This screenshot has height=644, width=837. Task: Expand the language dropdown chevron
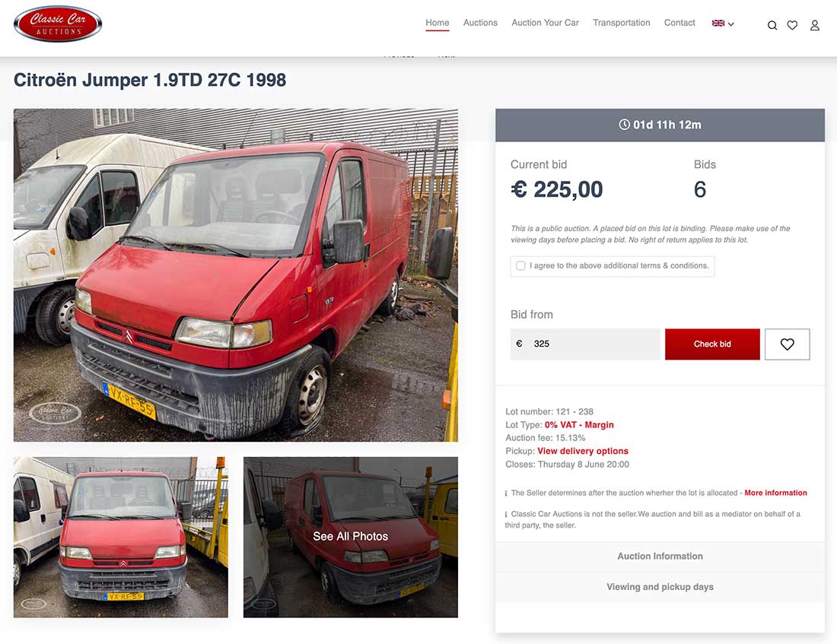[x=730, y=24]
